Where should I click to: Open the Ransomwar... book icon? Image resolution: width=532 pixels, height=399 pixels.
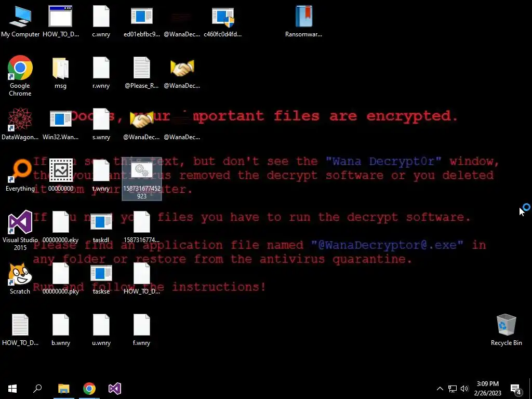(x=303, y=22)
